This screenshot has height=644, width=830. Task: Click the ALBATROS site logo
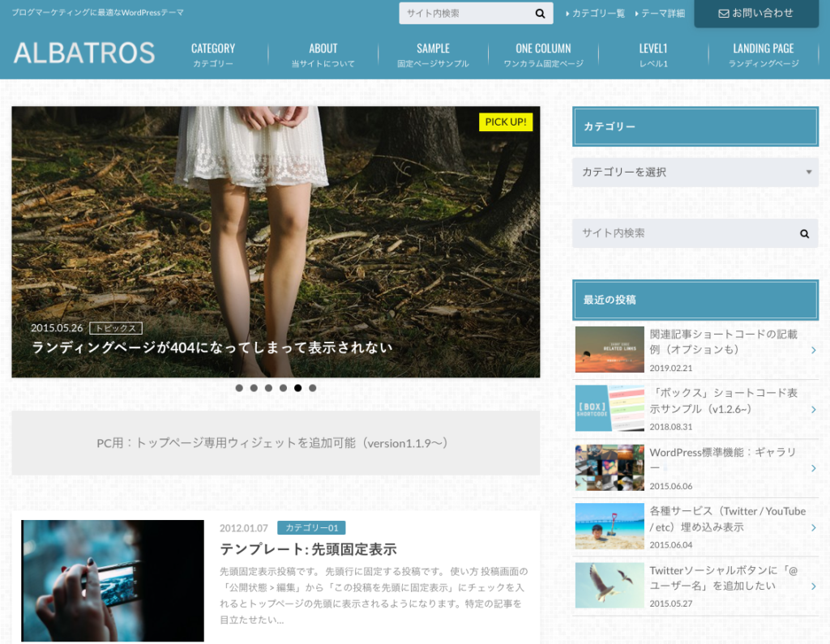(84, 53)
